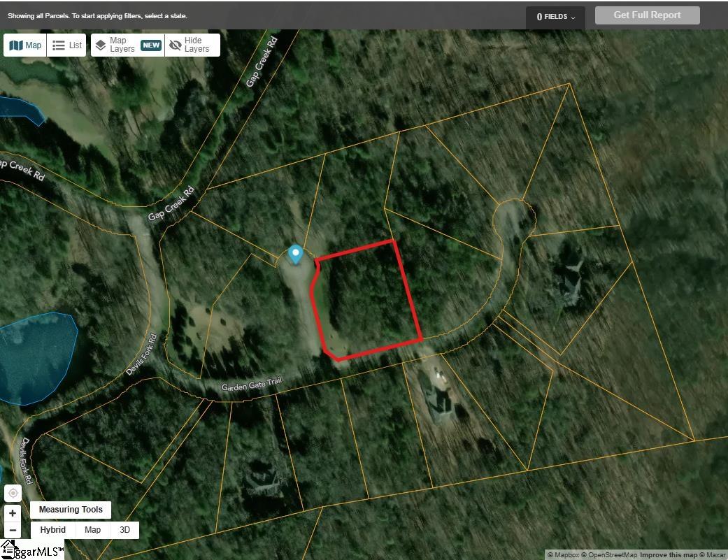The height and width of the screenshot is (560, 728).
Task: Select the Hybrid map style
Action: (53, 530)
